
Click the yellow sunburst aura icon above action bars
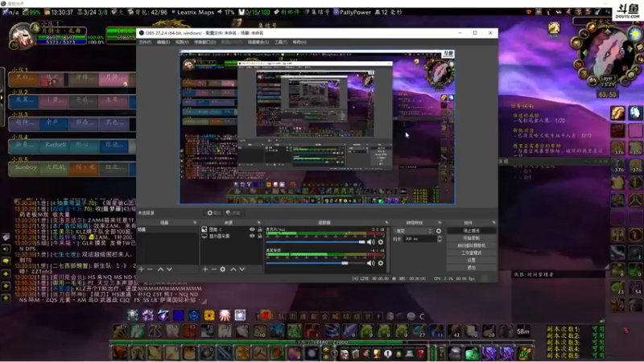click(209, 315)
